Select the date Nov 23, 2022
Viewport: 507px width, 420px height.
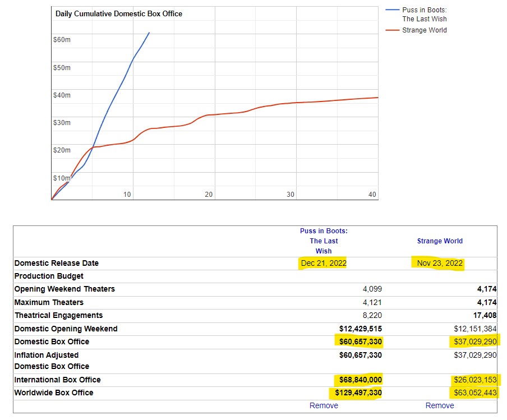[440, 263]
